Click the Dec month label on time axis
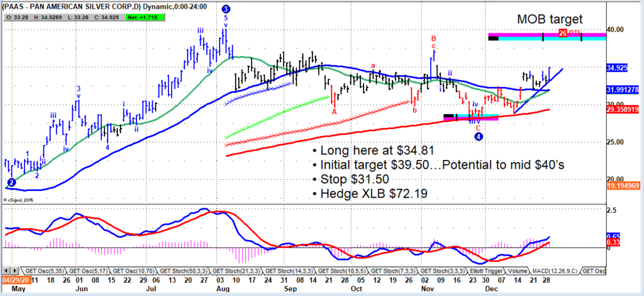Image resolution: width=644 pixels, height=296 pixels. click(x=492, y=288)
